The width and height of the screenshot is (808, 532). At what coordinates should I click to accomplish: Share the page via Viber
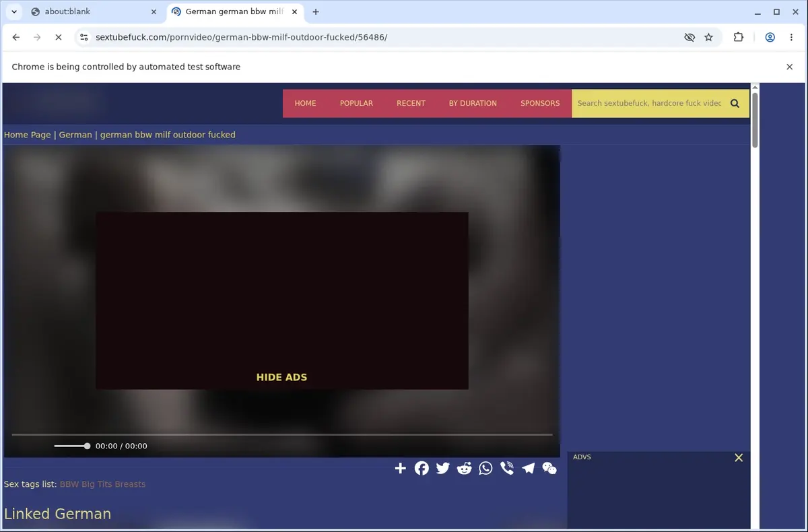click(x=507, y=468)
